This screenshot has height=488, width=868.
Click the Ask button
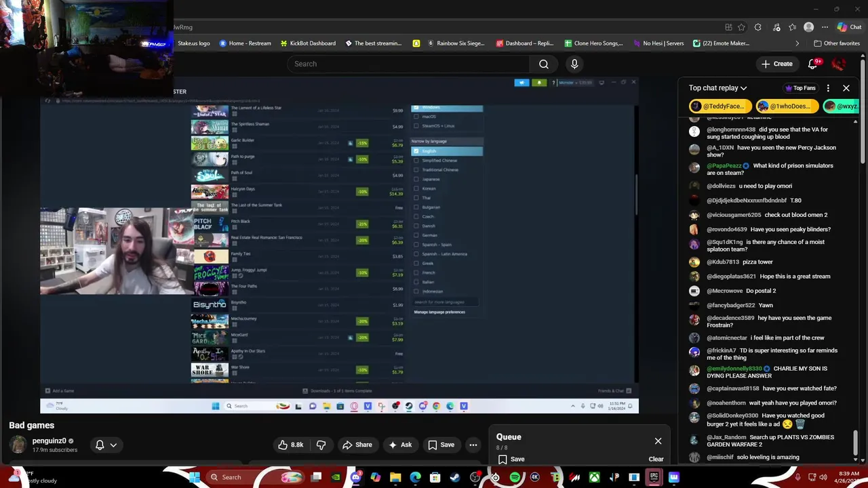click(x=399, y=445)
